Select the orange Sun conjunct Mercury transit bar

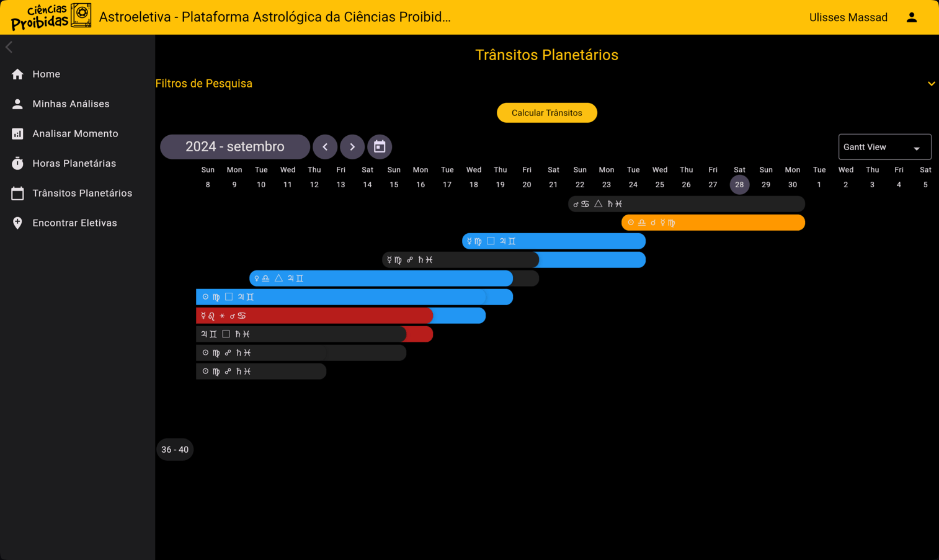click(x=713, y=223)
